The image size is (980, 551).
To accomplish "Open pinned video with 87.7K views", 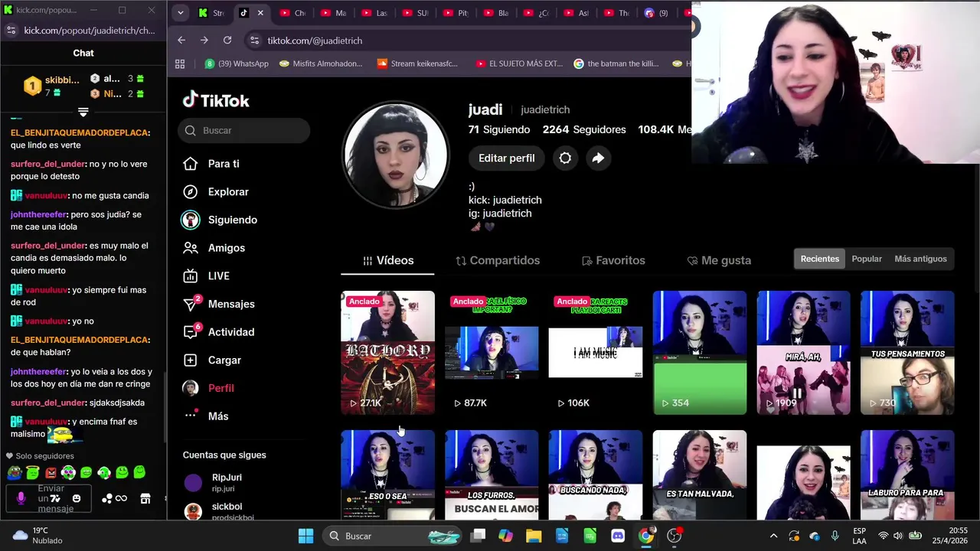I will tap(492, 352).
